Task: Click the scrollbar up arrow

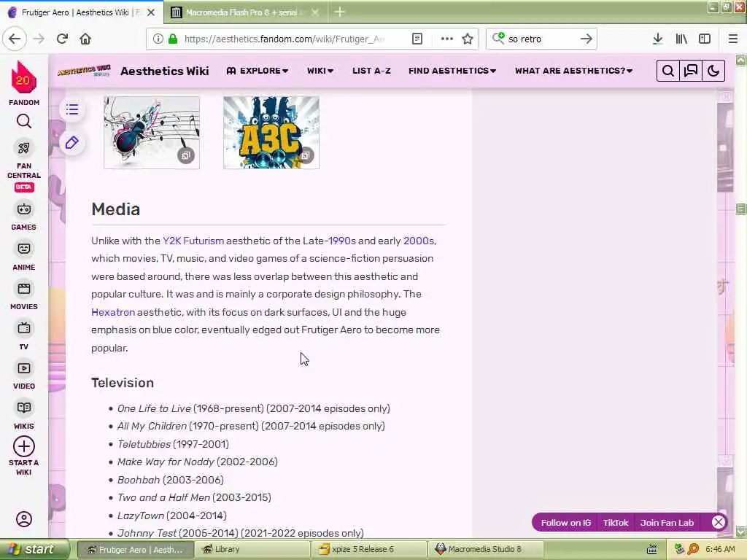Action: 741,60
